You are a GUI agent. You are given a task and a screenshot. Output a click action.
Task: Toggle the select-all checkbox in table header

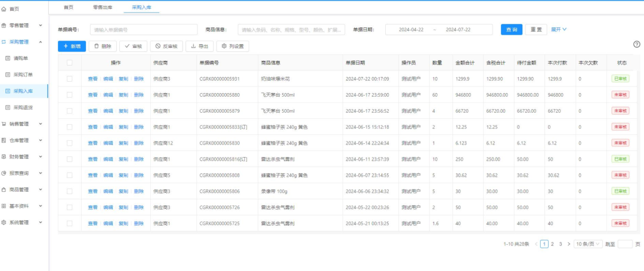70,63
